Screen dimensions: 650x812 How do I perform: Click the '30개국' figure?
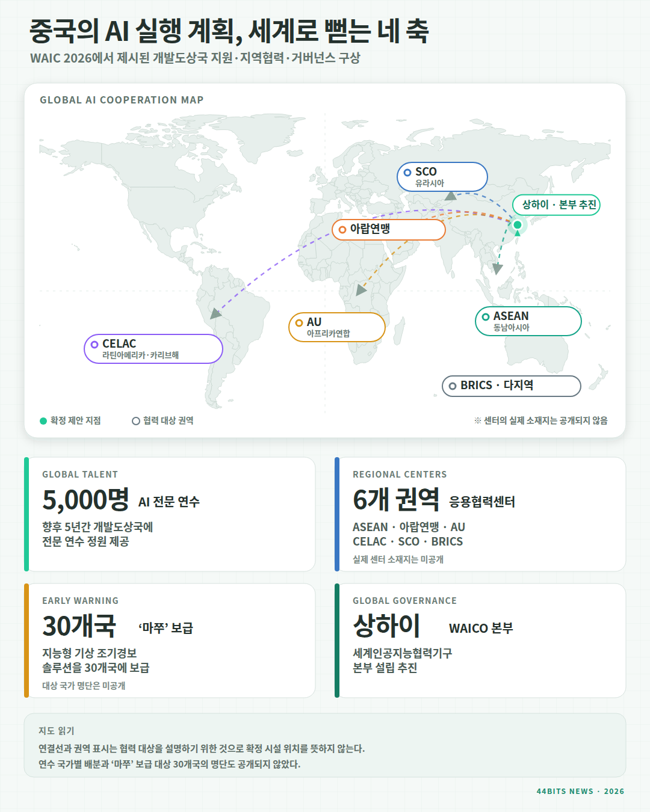(x=79, y=626)
